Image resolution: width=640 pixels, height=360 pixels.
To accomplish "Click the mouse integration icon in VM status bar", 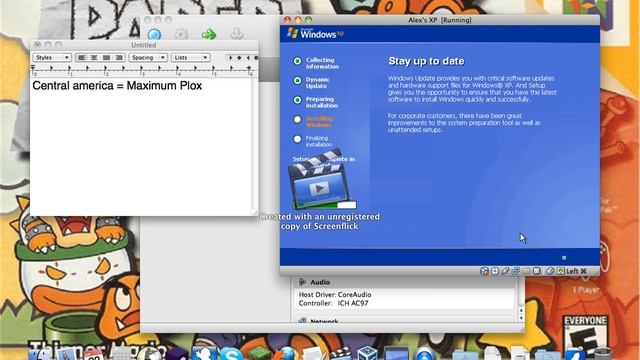I will coord(550,271).
